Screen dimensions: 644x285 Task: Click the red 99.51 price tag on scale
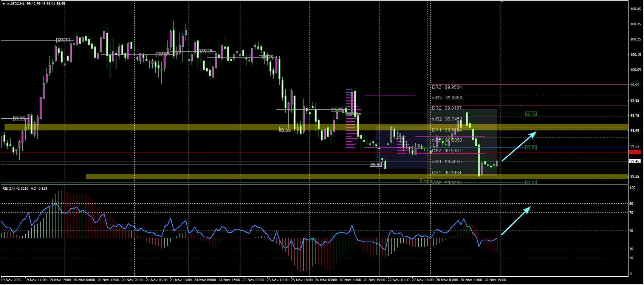pos(635,152)
